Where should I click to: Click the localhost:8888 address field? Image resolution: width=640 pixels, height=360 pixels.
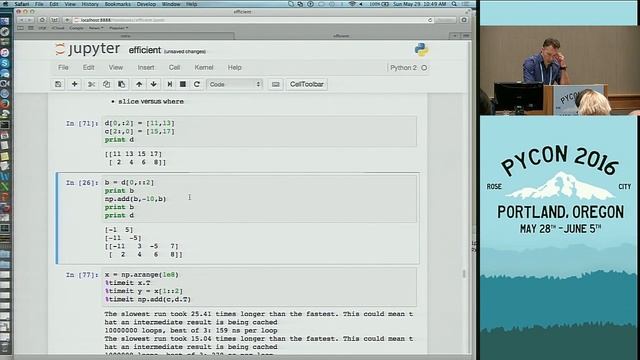(253, 20)
